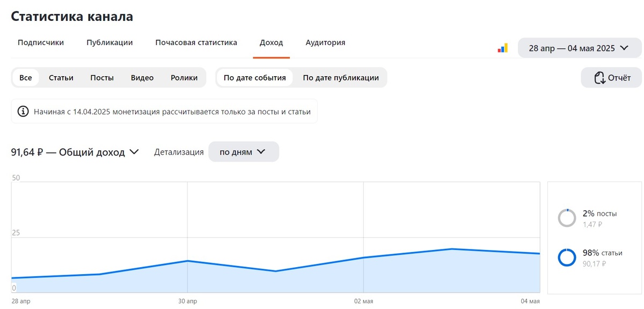Choose По дате публикации mode
Screen dimensions: 644x309
(341, 78)
